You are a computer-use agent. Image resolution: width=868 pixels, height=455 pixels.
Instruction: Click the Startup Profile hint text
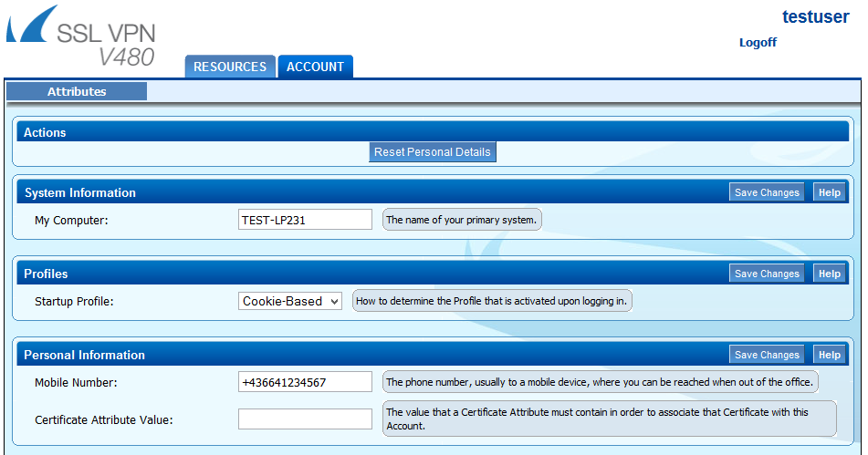coord(492,301)
